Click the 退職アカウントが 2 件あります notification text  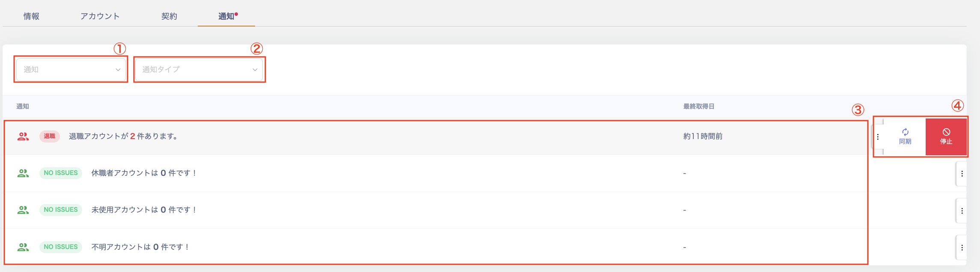123,136
